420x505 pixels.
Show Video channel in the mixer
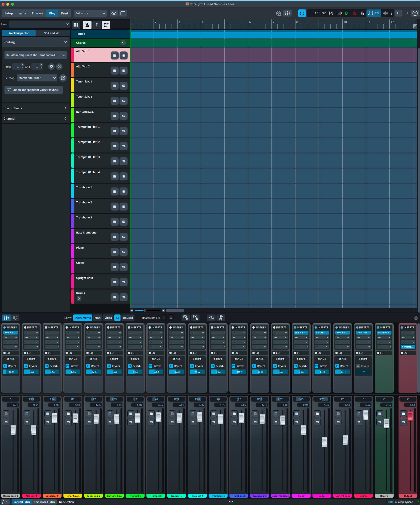pos(108,318)
